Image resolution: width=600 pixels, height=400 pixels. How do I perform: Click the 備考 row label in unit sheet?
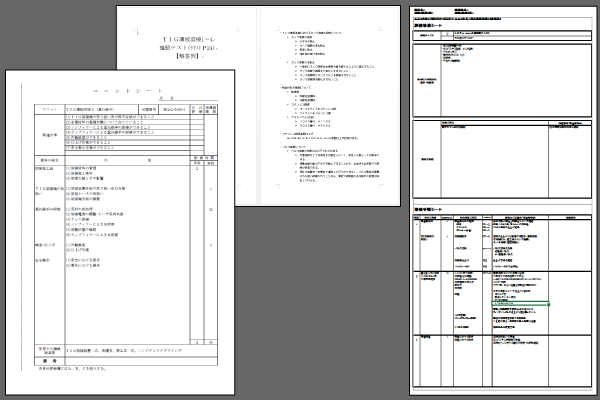click(x=50, y=361)
